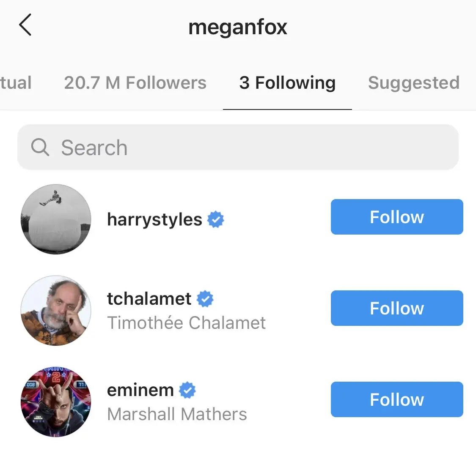Open harrystyles username link

point(154,219)
